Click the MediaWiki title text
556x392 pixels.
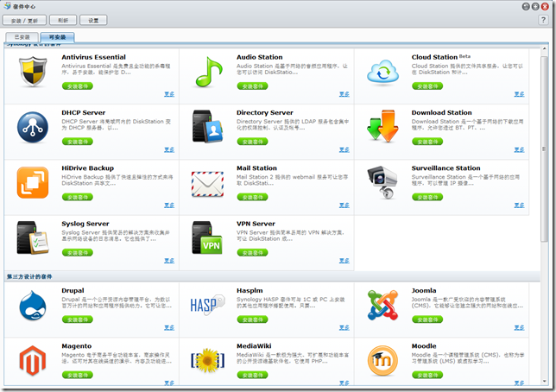pyautogui.click(x=254, y=346)
